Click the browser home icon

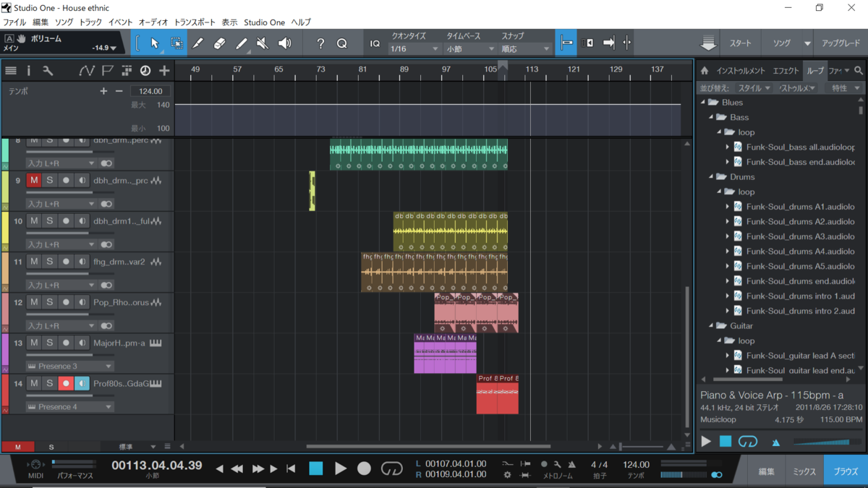click(705, 71)
